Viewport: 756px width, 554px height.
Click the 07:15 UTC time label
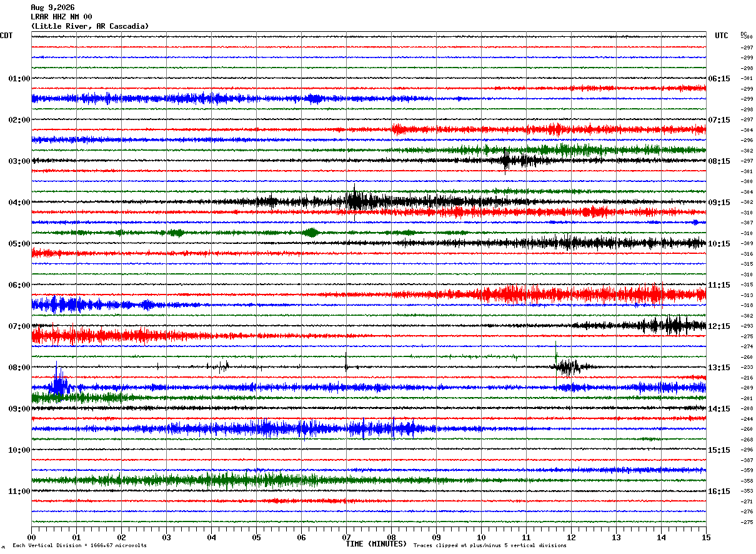tap(719, 120)
